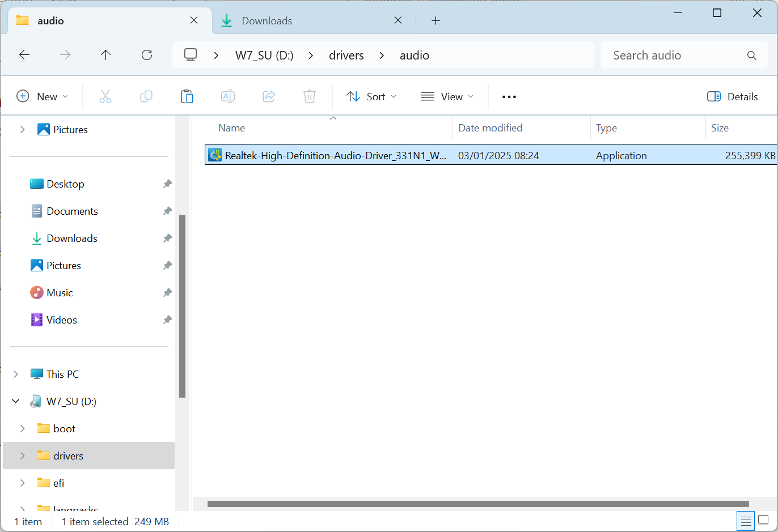
Task: Expand the boot folder node
Action: [x=22, y=429]
